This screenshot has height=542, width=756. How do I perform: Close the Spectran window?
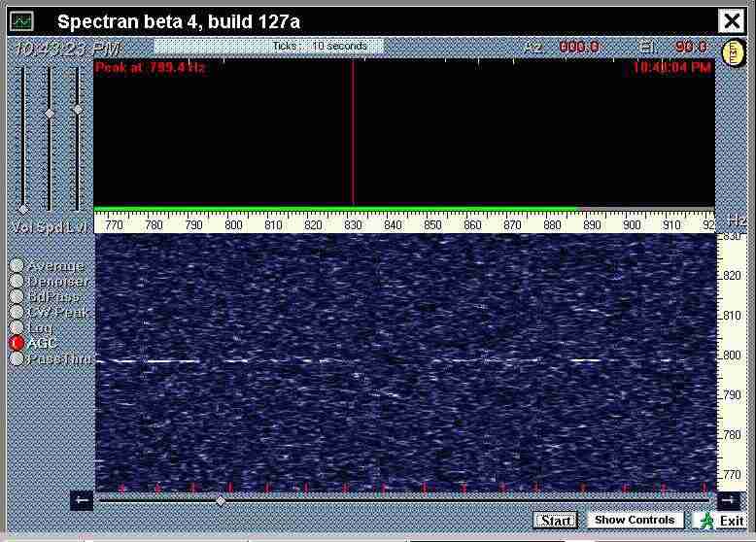click(731, 21)
